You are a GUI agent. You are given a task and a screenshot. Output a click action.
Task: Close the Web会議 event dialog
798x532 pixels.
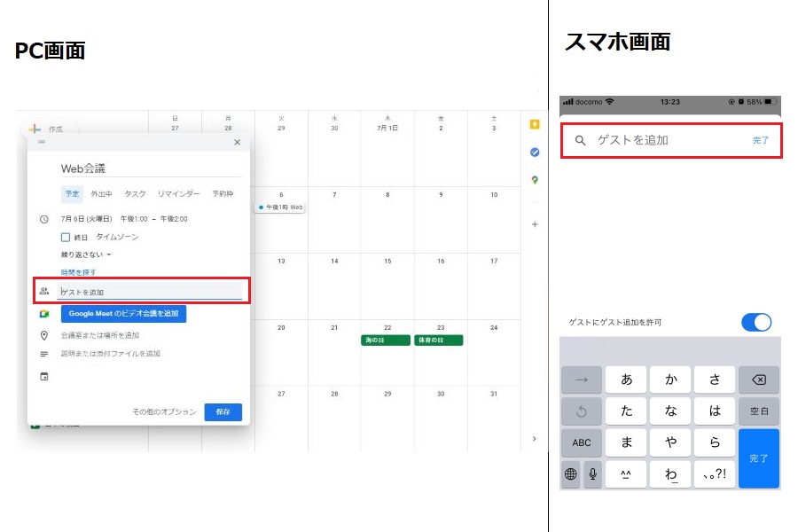237,142
